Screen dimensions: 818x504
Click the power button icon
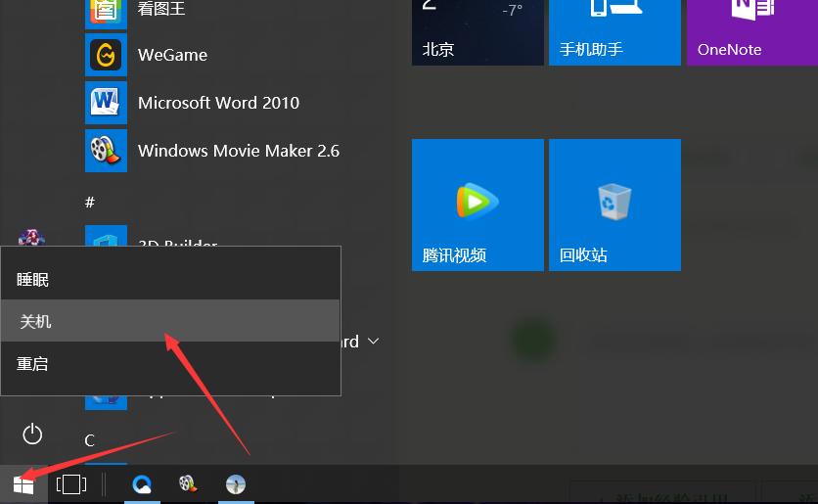(x=32, y=435)
